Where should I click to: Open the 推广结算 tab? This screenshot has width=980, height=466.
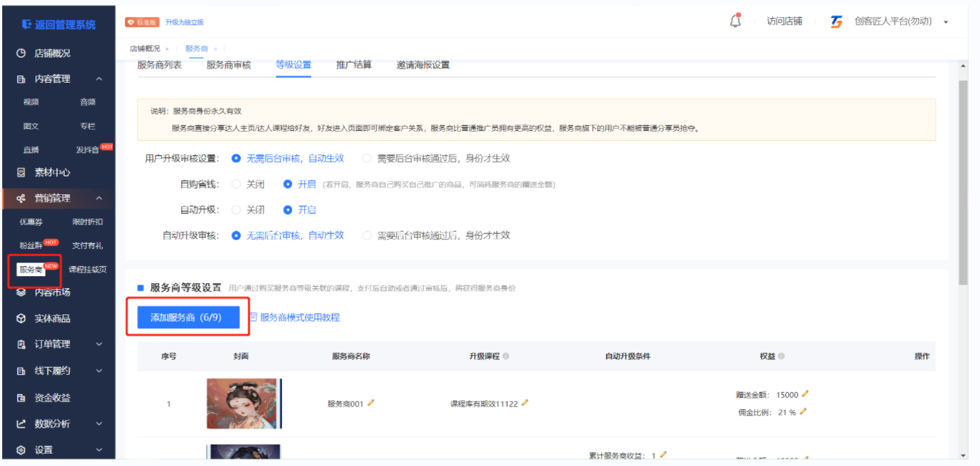coord(354,65)
